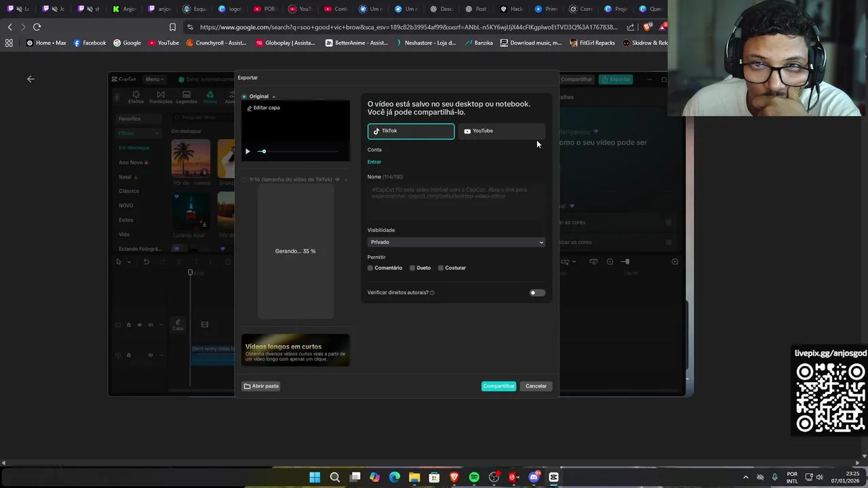Show hidden system tray icons

pyautogui.click(x=746, y=477)
